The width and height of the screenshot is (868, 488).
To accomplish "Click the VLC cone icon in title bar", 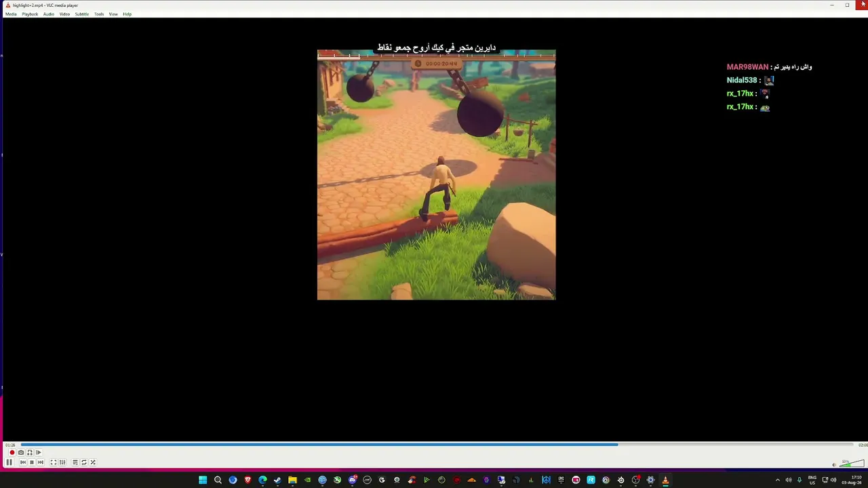I will 8,5.
